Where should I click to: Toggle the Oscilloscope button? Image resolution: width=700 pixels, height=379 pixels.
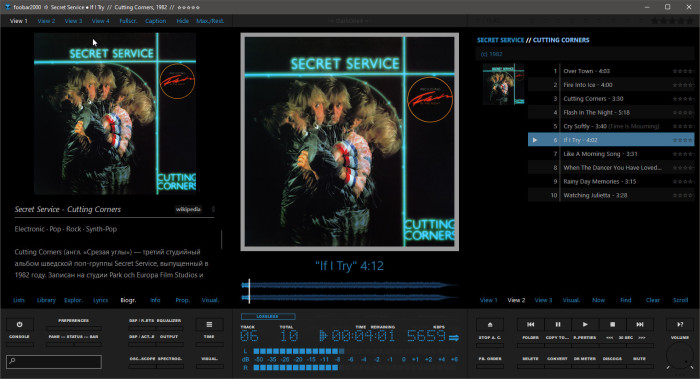point(142,358)
